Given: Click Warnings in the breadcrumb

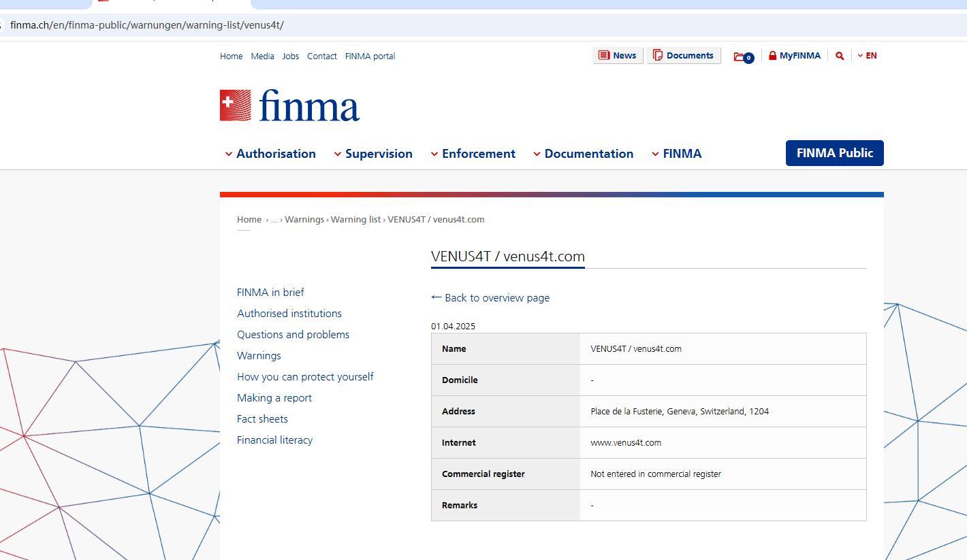Looking at the screenshot, I should click(x=304, y=219).
